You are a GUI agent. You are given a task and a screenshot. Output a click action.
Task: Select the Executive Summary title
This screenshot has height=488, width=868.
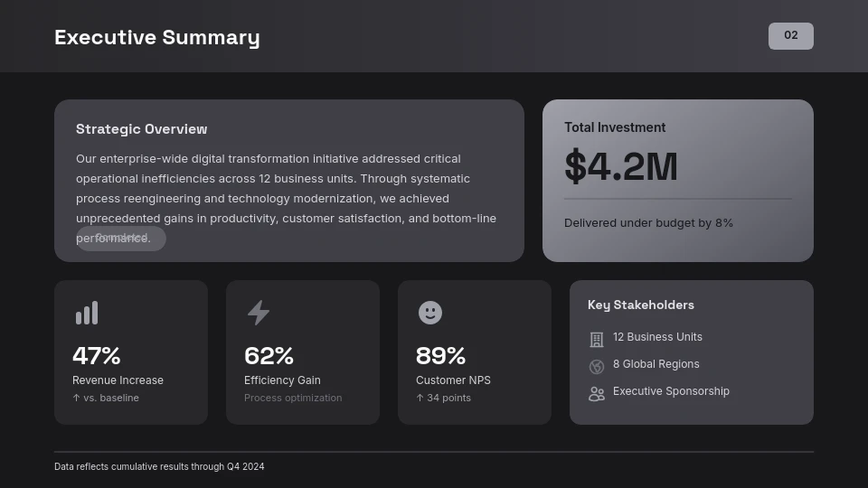pyautogui.click(x=157, y=37)
